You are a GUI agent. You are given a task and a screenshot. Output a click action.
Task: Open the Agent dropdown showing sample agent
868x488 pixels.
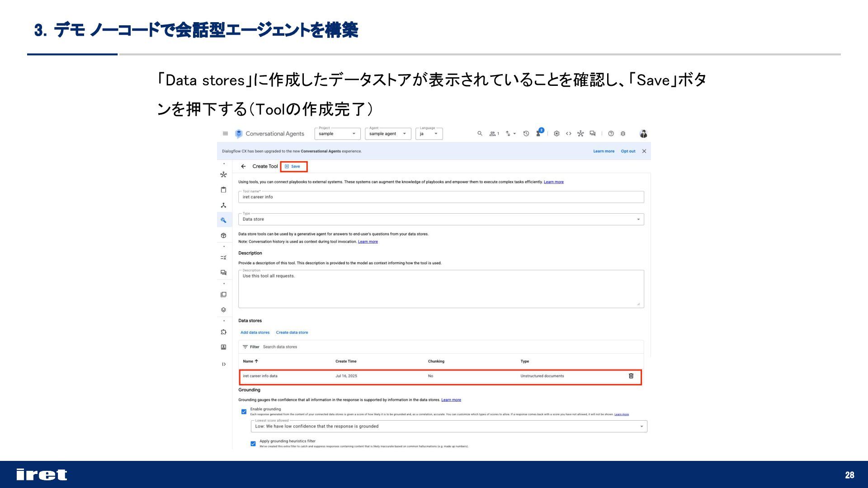(388, 134)
